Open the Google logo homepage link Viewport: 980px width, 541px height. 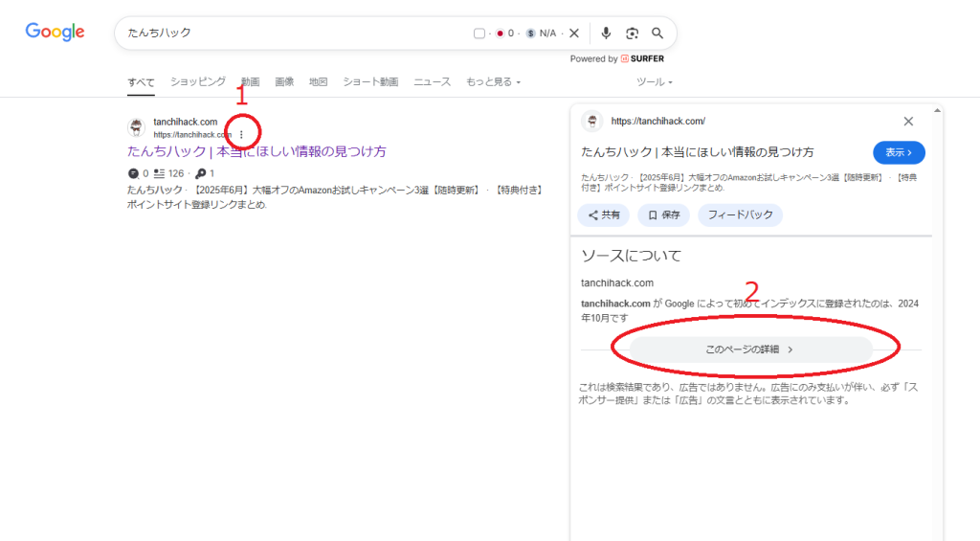[x=55, y=32]
